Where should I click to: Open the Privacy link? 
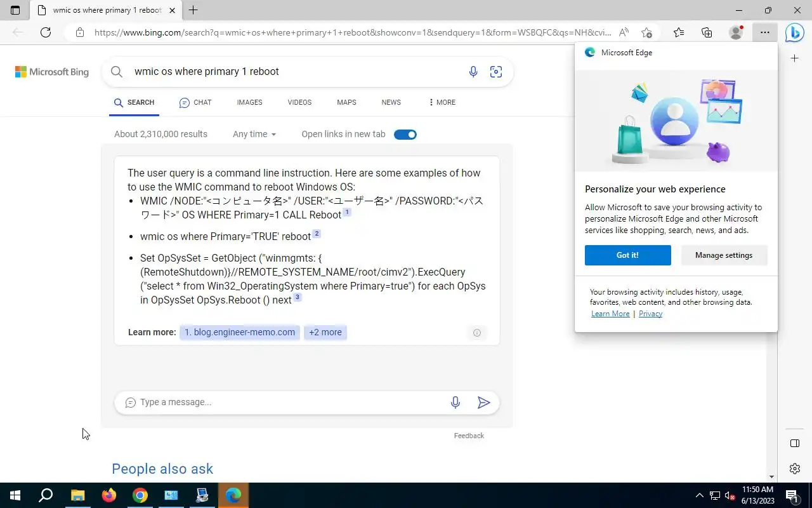(x=650, y=314)
